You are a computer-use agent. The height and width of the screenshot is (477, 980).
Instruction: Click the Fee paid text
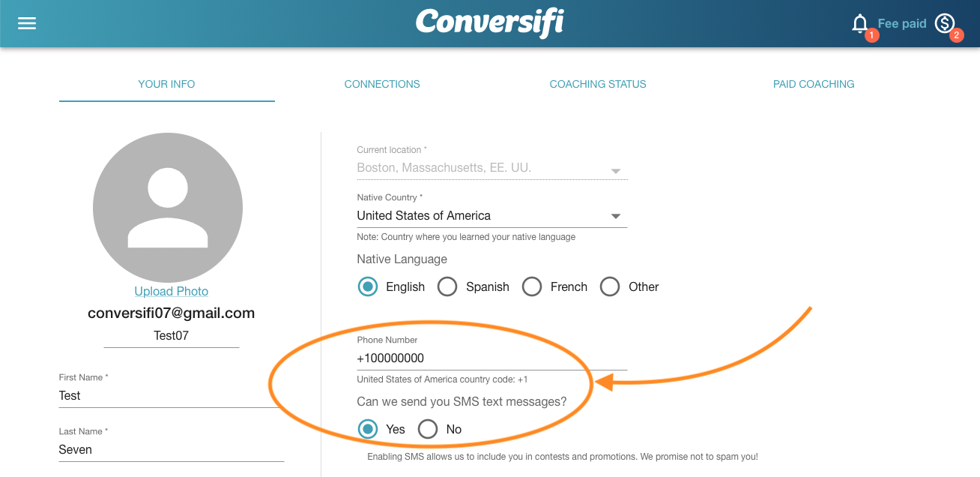pos(902,24)
